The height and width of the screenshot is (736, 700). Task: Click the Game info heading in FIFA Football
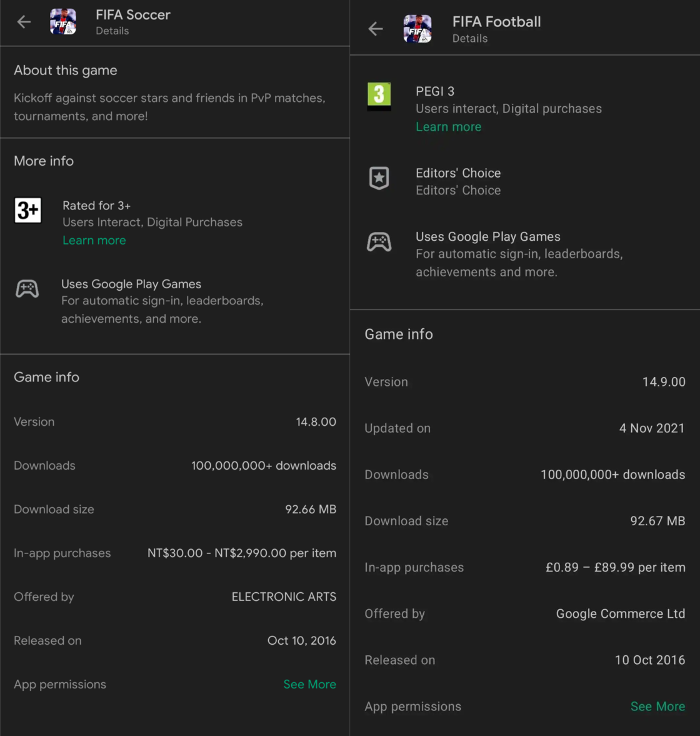(x=399, y=334)
